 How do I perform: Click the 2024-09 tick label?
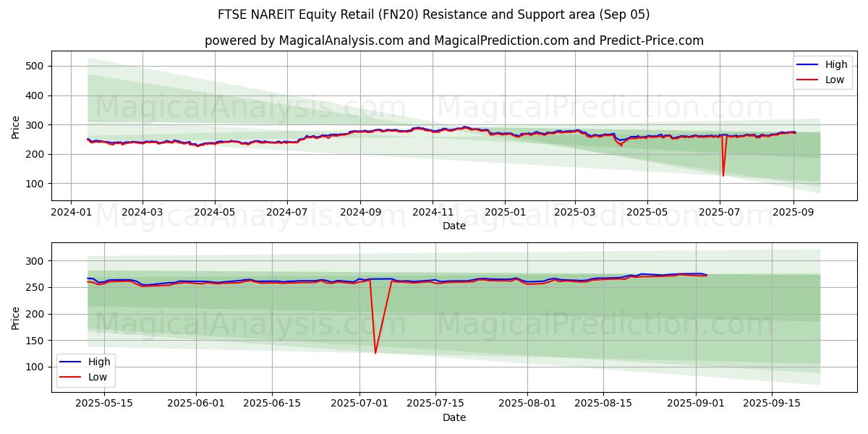click(360, 213)
